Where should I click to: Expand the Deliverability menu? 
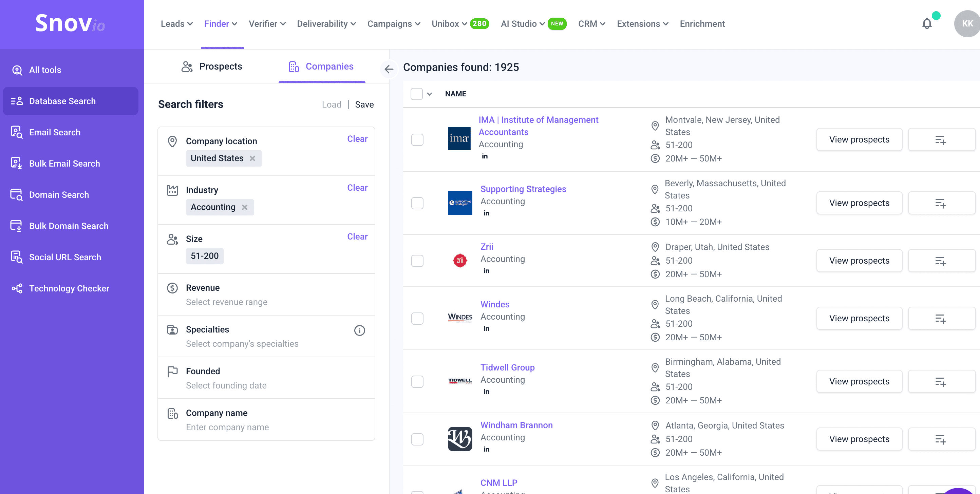[326, 23]
